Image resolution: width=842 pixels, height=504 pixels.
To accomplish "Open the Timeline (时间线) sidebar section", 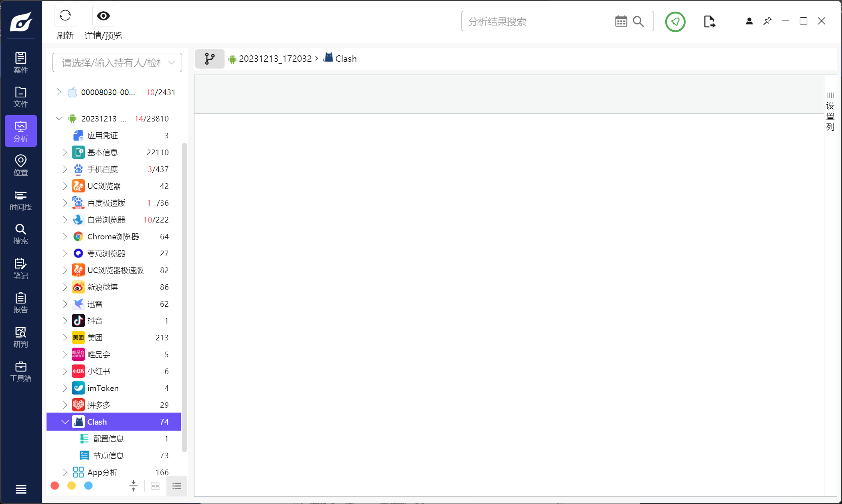I will [21, 200].
